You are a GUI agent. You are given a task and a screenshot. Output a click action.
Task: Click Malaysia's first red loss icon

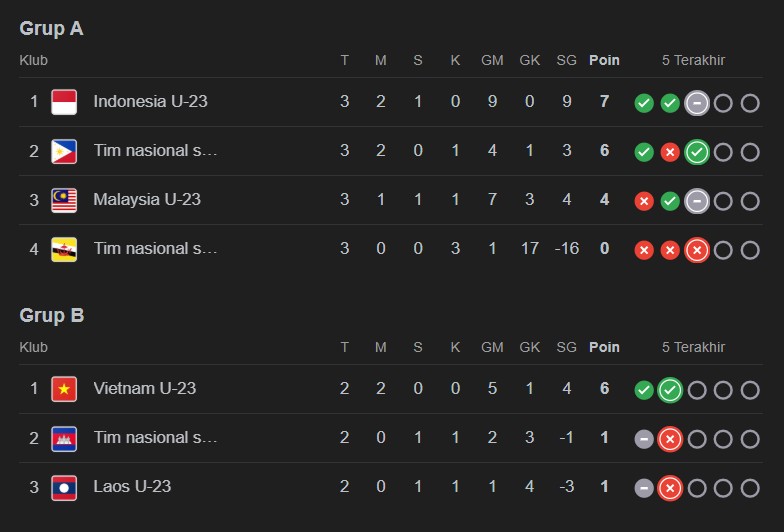tap(644, 201)
